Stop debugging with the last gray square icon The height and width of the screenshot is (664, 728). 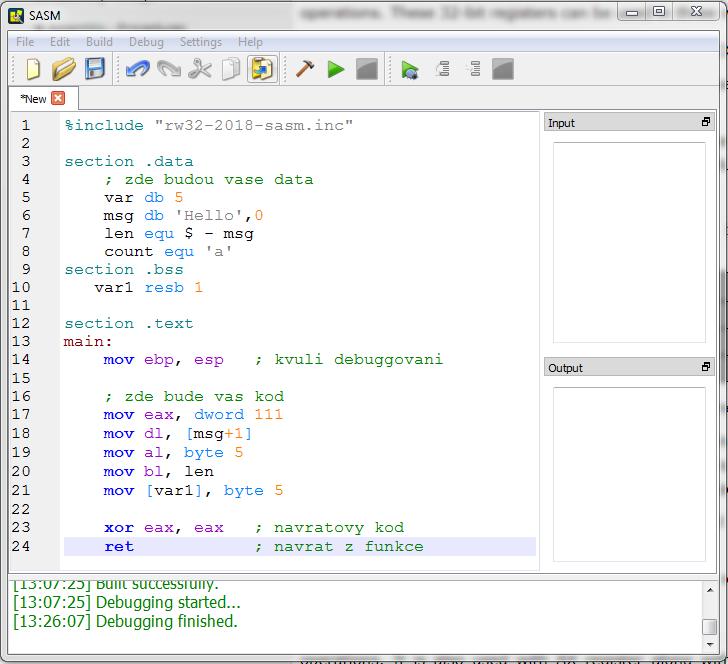click(503, 70)
